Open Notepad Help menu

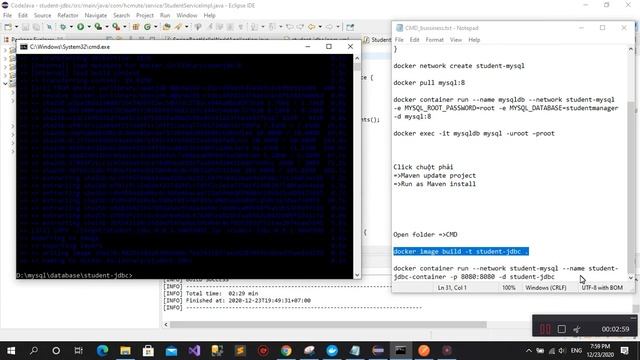pyautogui.click(x=474, y=40)
